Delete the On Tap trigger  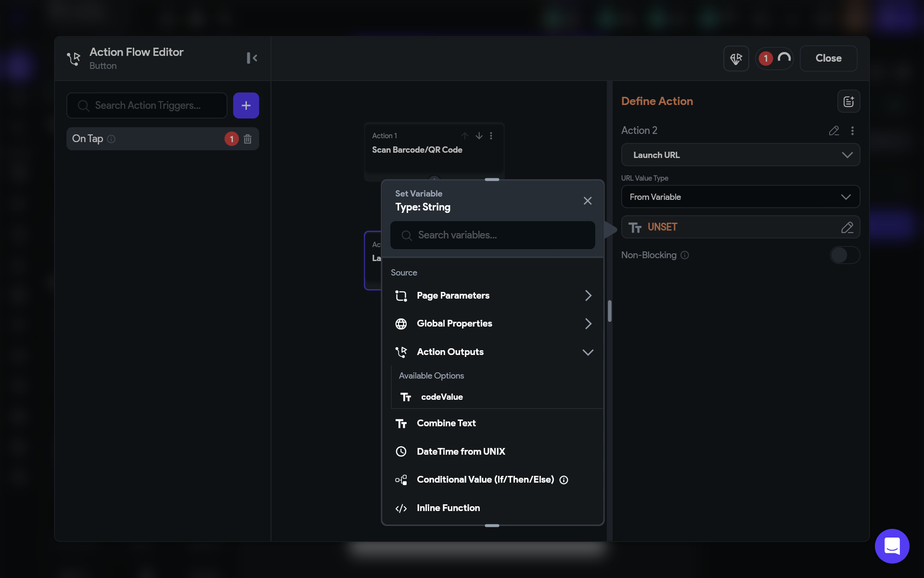point(247,139)
